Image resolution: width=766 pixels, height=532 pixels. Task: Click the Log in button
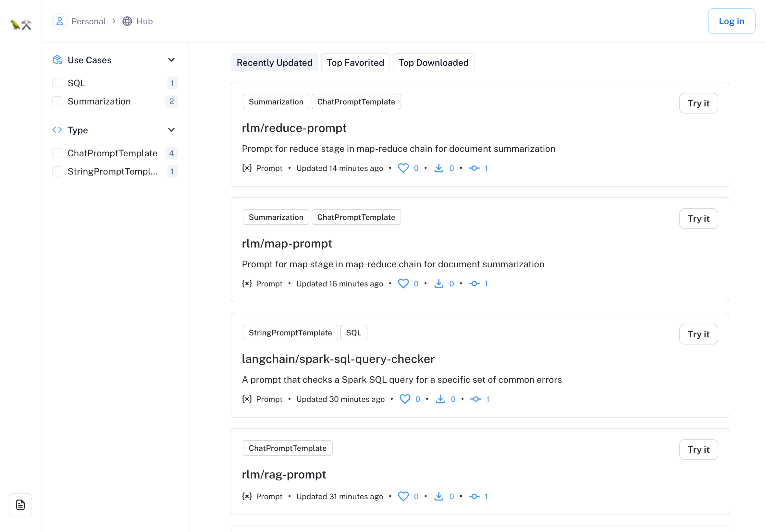click(731, 21)
